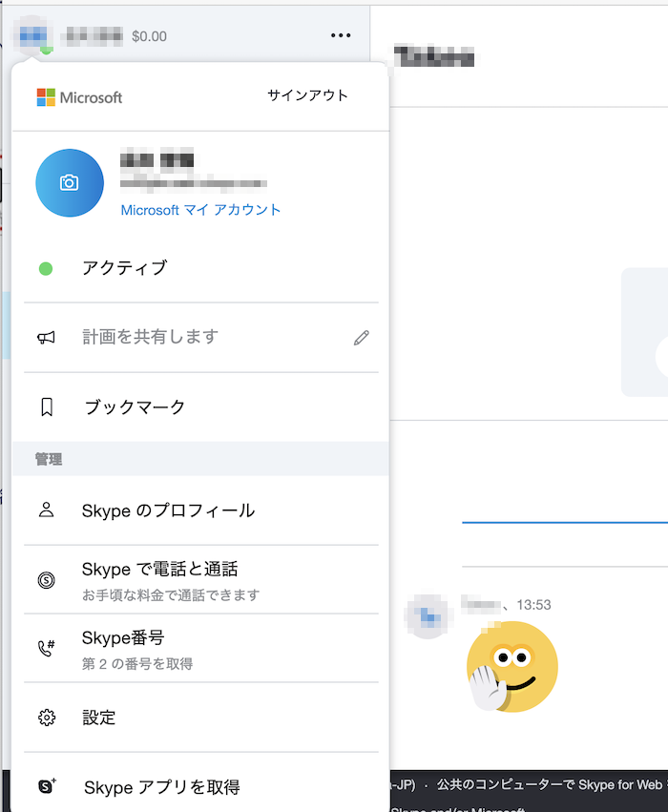Open the アクティブ status selector
The height and width of the screenshot is (812, 668).
pyautogui.click(x=201, y=268)
